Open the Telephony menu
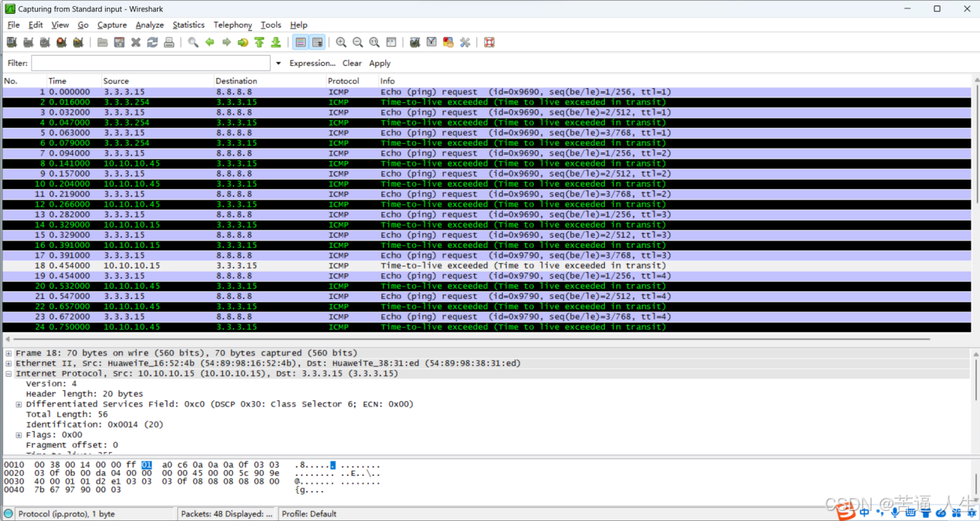 [233, 25]
